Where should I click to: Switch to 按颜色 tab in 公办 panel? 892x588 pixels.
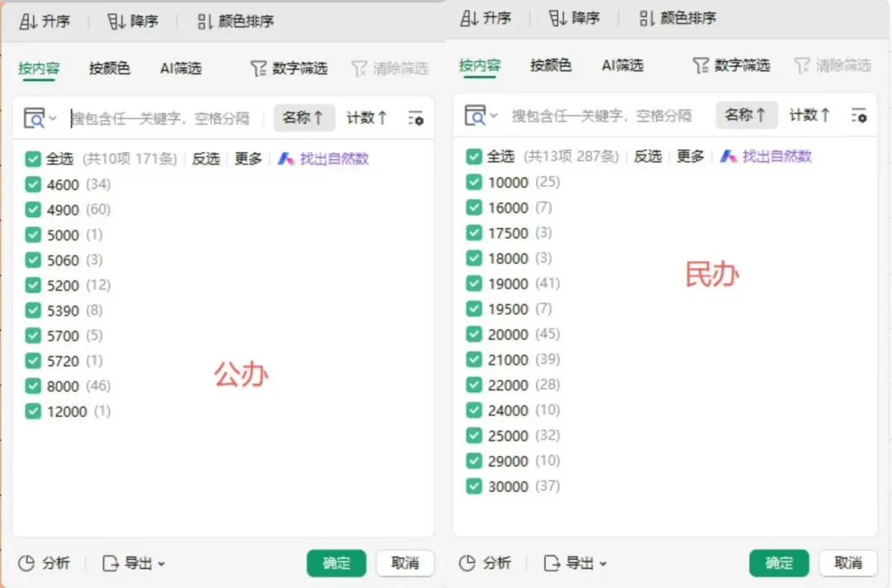[x=110, y=68]
